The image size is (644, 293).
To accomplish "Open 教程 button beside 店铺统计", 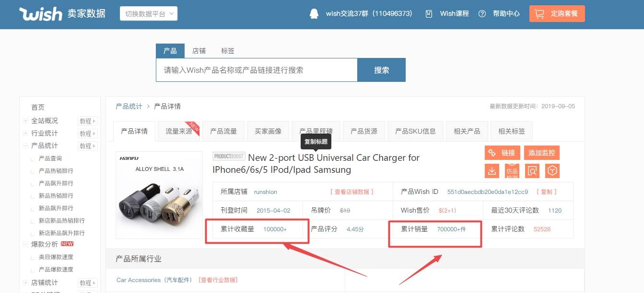I will coord(88,283).
